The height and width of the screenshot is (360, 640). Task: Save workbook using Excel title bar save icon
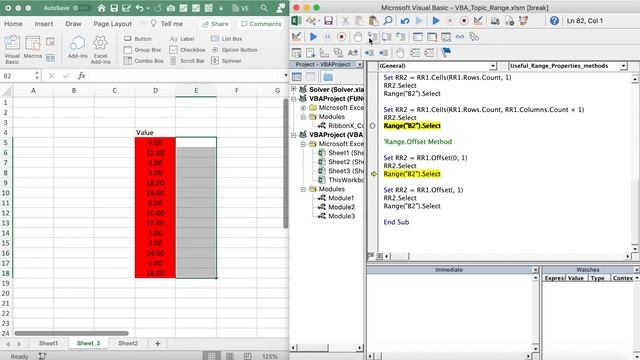coord(114,8)
